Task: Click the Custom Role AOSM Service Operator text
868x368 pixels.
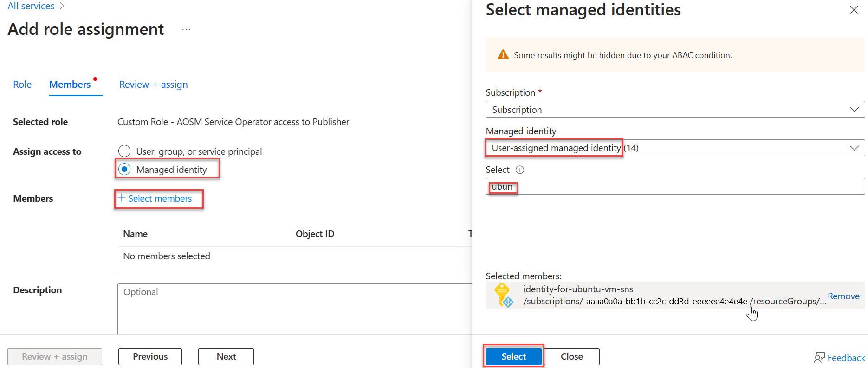Action: 233,122
